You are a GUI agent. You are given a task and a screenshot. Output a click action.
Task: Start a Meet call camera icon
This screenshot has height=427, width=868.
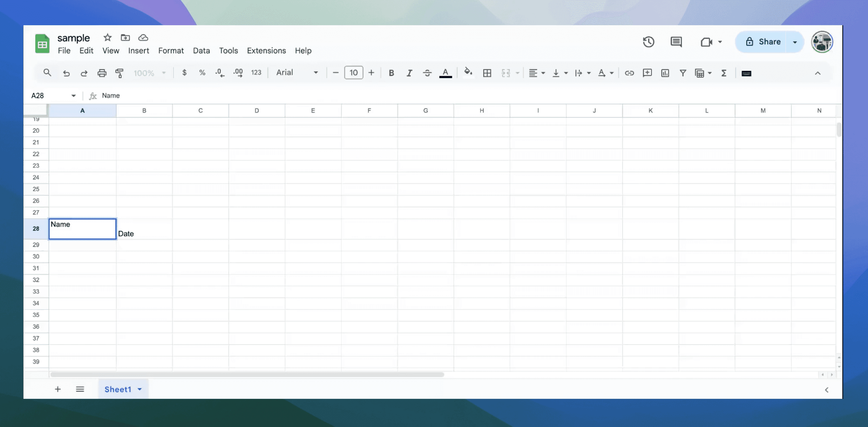[706, 42]
